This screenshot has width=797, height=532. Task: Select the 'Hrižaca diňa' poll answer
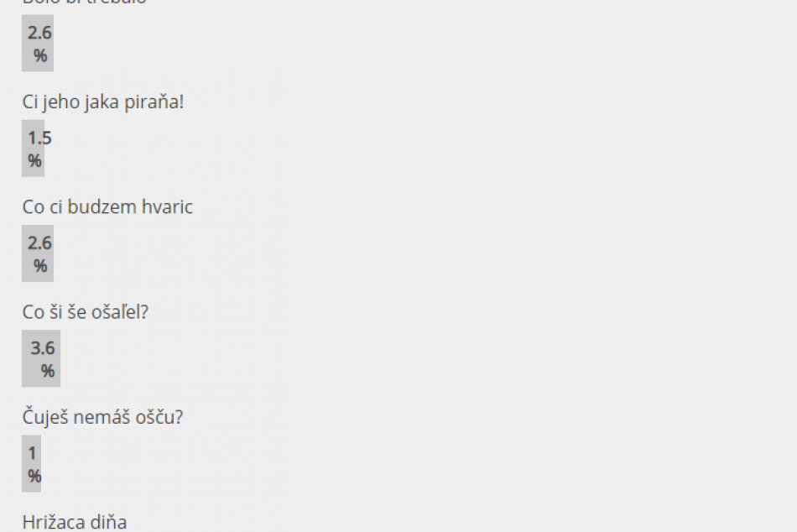pyautogui.click(x=75, y=522)
